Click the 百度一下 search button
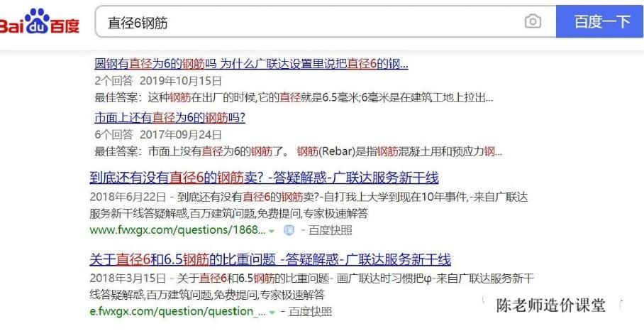Screen dimensions: 644x331 tap(600, 21)
